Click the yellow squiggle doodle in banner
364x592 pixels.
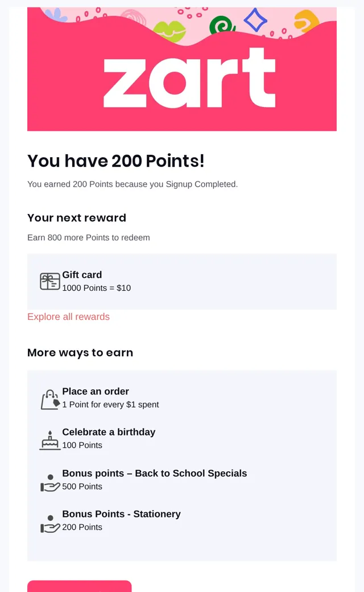coord(307,21)
